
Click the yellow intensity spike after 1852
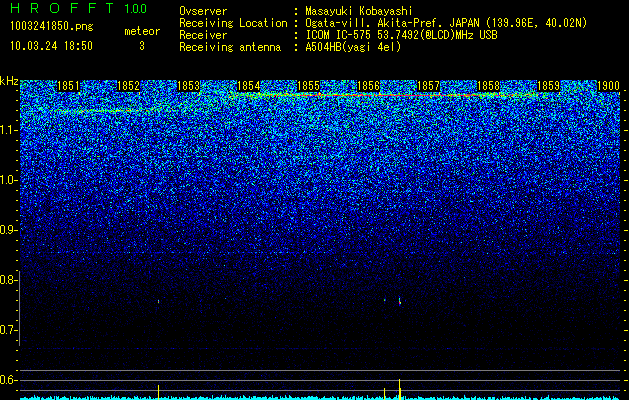[x=158, y=392]
